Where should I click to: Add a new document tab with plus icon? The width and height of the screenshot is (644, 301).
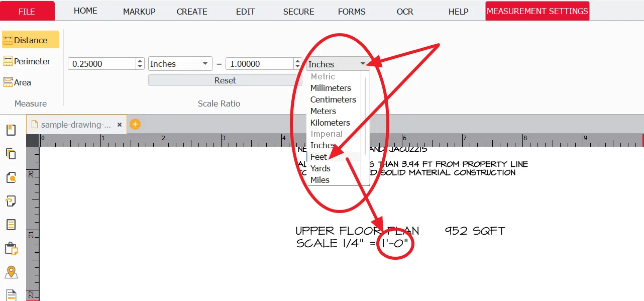(x=135, y=124)
